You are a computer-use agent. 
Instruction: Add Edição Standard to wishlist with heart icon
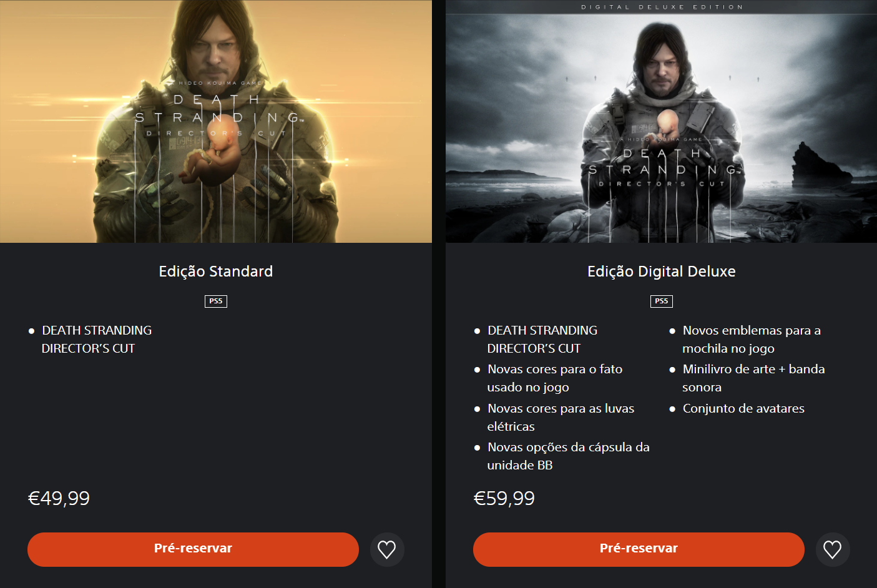387,549
